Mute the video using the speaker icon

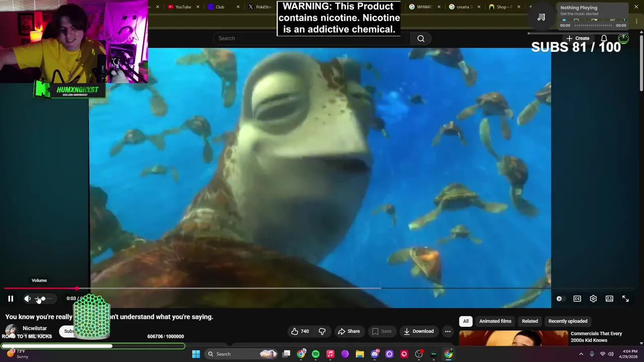click(x=27, y=299)
